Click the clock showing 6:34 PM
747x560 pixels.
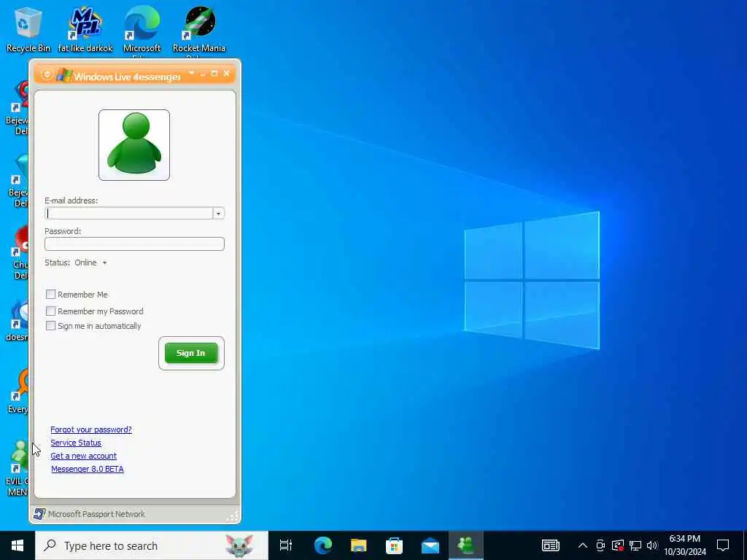click(x=684, y=545)
